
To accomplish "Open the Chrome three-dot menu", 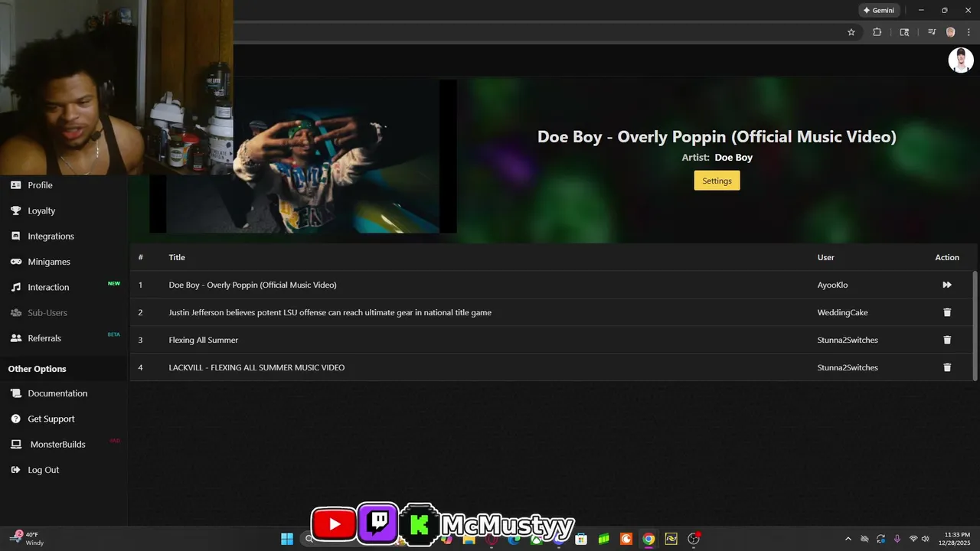I will [969, 32].
